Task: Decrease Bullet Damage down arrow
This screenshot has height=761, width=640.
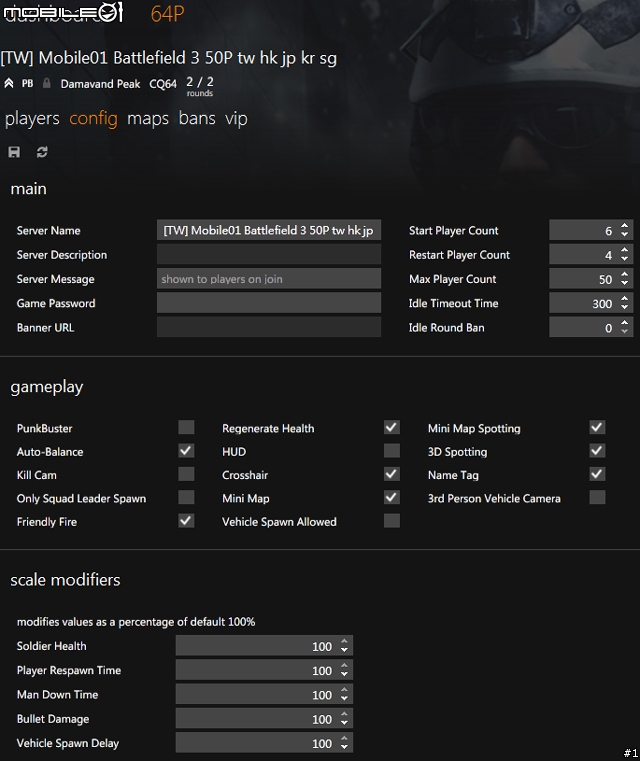Action: pos(344,723)
